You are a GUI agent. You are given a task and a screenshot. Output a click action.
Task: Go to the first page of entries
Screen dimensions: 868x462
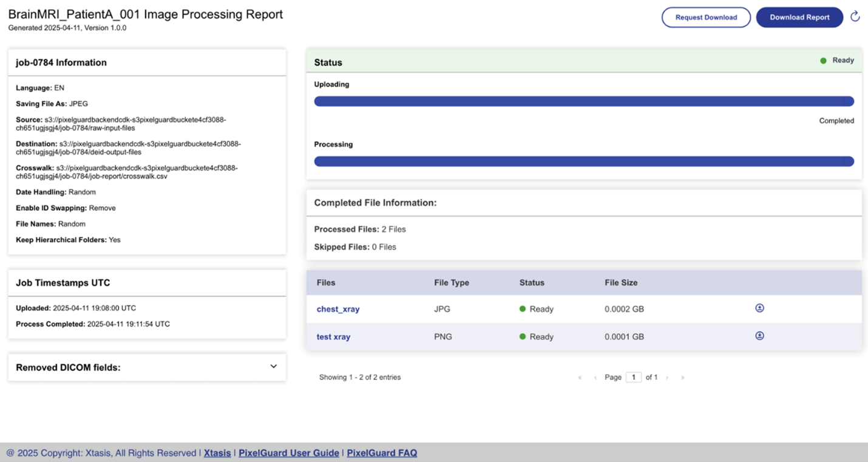coord(580,378)
